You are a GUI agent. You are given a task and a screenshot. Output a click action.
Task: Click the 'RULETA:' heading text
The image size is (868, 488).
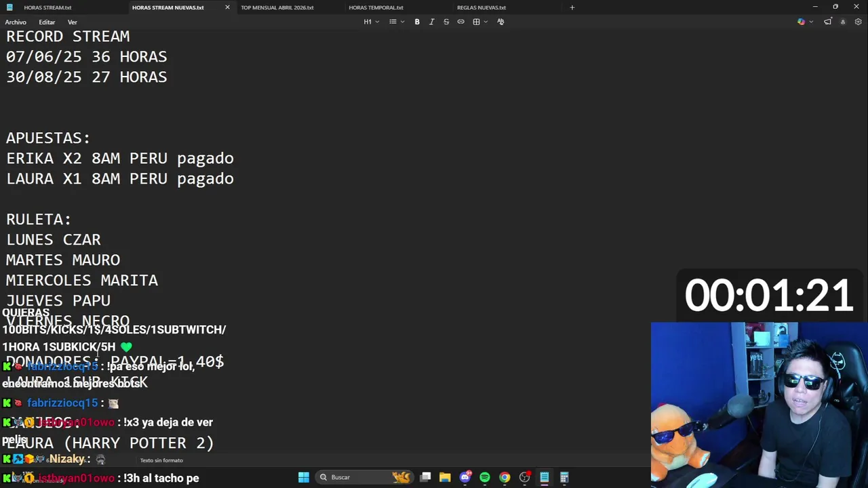click(x=39, y=219)
